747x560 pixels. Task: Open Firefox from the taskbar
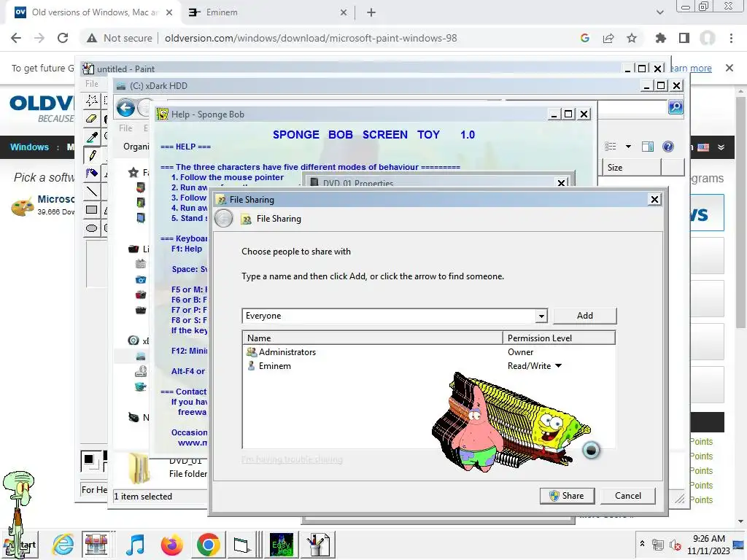pos(172,544)
